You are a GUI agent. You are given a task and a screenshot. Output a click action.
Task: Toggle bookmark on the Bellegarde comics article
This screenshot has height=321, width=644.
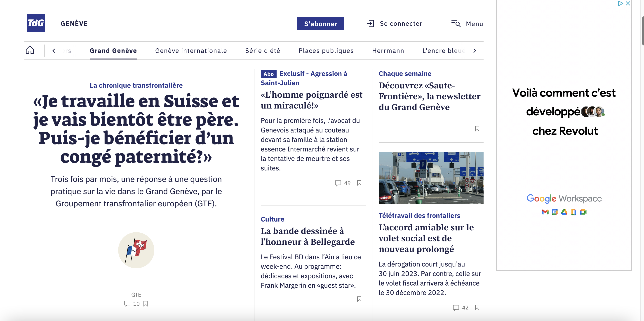[359, 299]
